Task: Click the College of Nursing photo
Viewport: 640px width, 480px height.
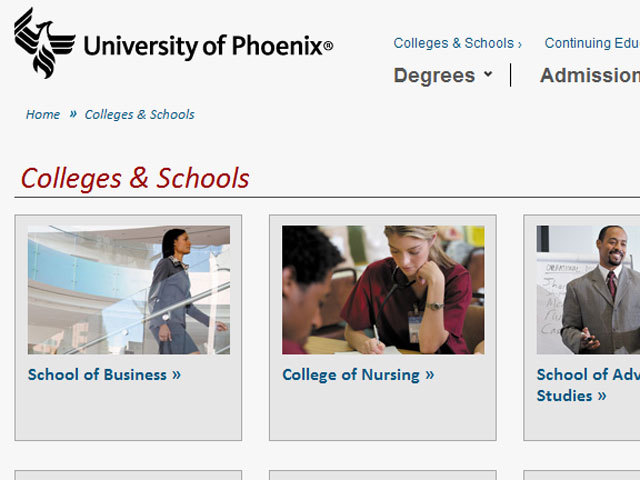Action: (383, 290)
